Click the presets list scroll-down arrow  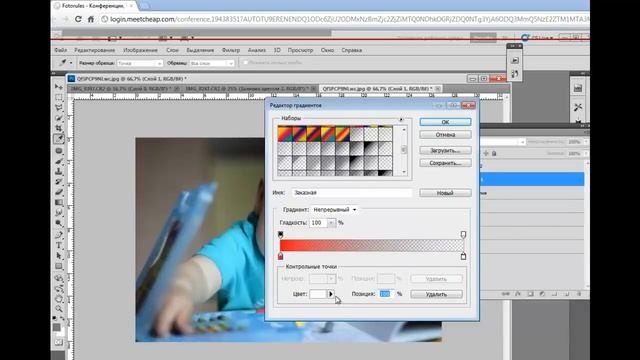pos(404,172)
